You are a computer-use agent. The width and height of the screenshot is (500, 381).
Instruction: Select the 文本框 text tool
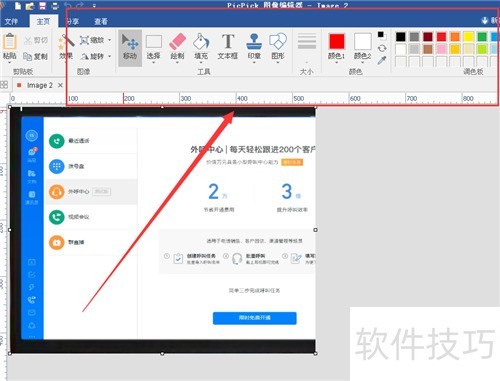[x=228, y=46]
